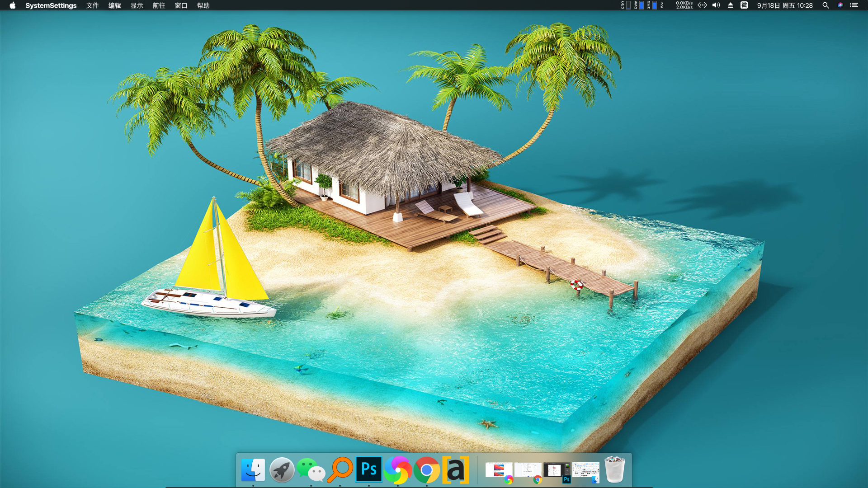Open Google Chrome from the Dock
868x488 pixels.
click(x=426, y=470)
